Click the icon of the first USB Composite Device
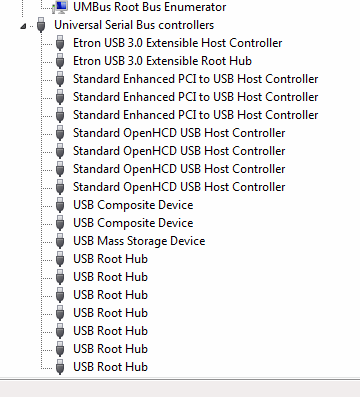The width and height of the screenshot is (360, 397). click(x=60, y=205)
